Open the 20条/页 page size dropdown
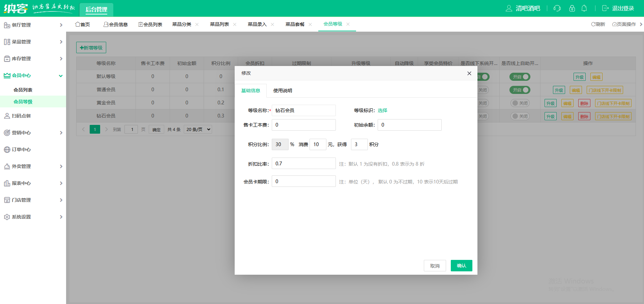Screen dimensions: 644x304 (x=198, y=129)
